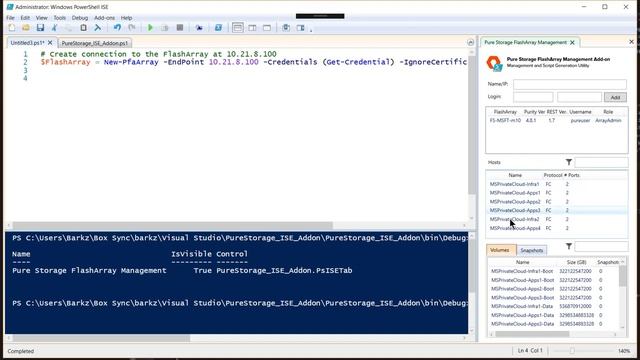Undo the last edit with the Undo arrow

pyautogui.click(x=117, y=28)
